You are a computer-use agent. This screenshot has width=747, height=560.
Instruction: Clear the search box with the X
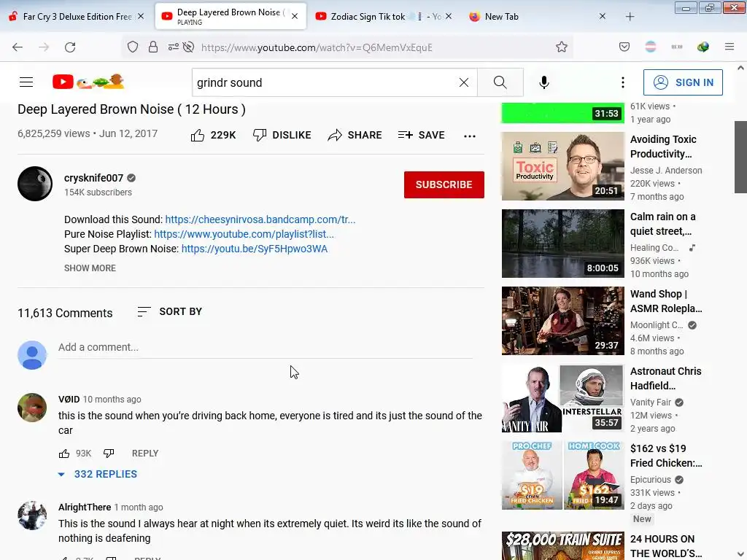(464, 82)
